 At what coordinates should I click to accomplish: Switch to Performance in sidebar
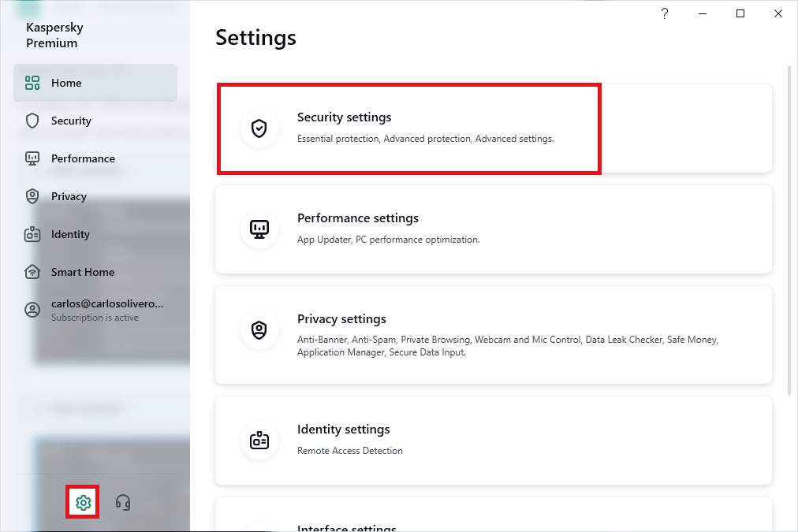pyautogui.click(x=83, y=158)
